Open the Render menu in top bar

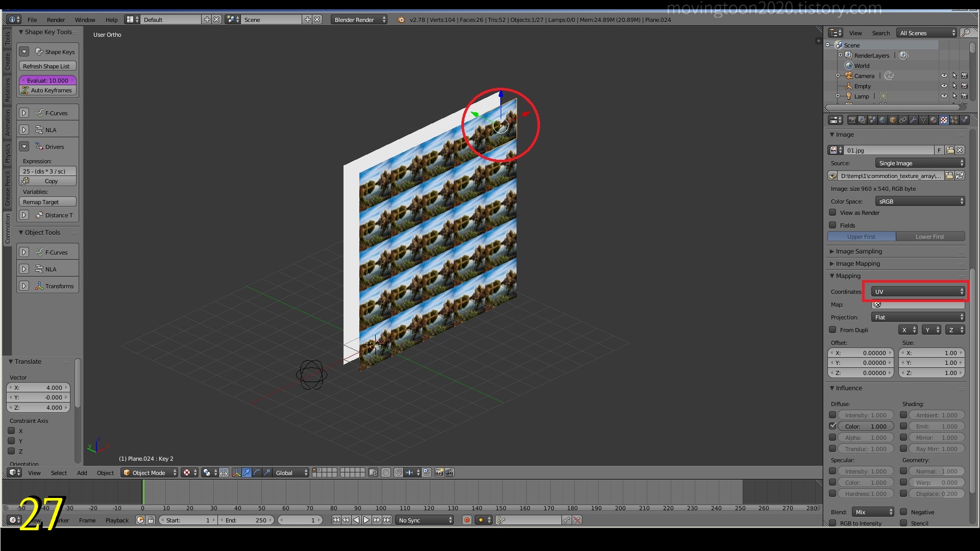point(56,19)
